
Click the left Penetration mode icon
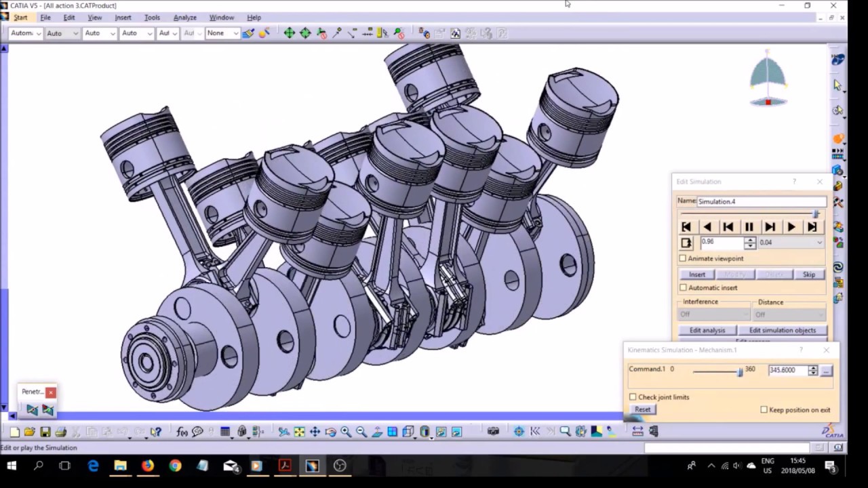32,409
